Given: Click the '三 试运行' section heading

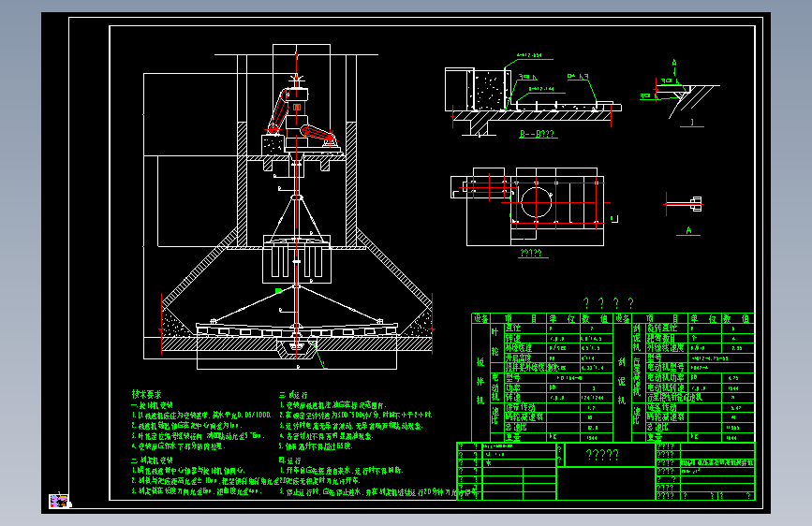Looking at the screenshot, I should (293, 395).
